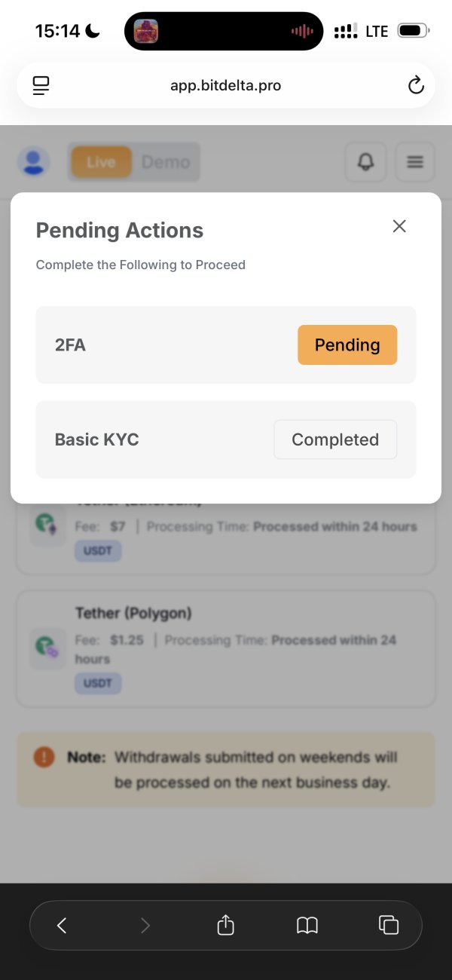This screenshot has height=980, width=452.
Task: Reload the page in browser
Action: (x=416, y=86)
